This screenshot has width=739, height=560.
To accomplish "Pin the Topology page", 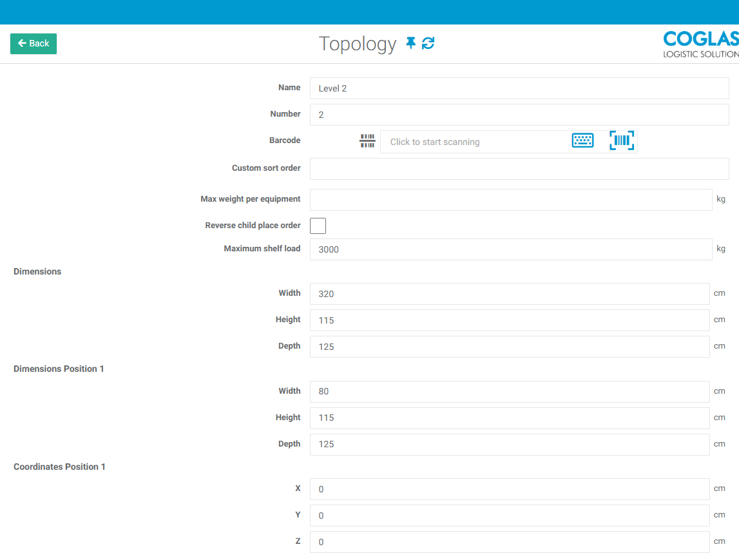I will 410,43.
